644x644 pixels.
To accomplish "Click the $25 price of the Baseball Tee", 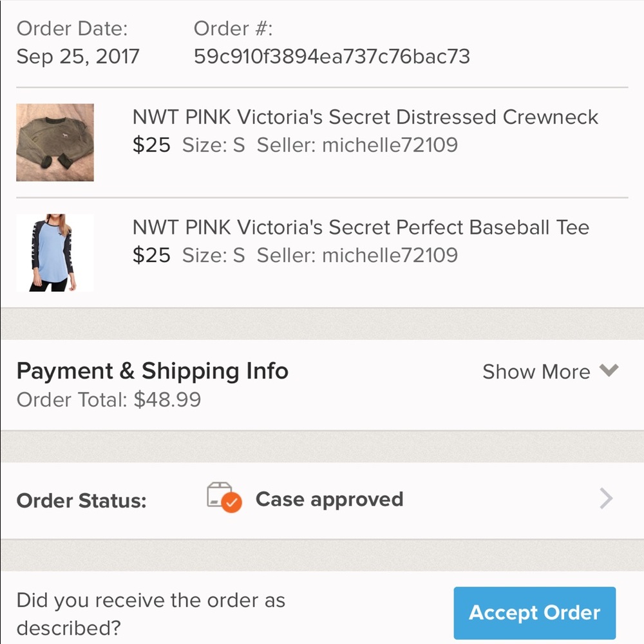I will click(x=151, y=255).
